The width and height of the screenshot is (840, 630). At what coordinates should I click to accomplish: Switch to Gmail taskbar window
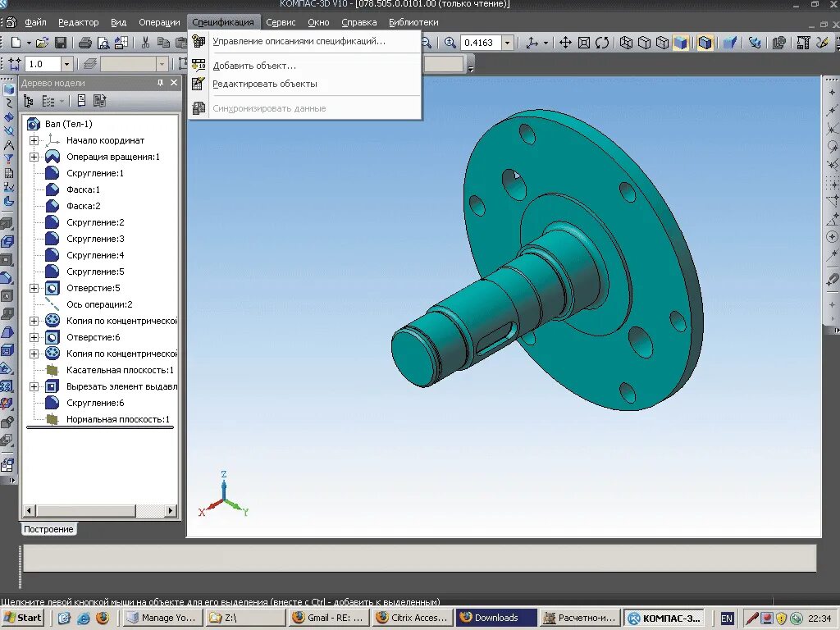tap(328, 618)
